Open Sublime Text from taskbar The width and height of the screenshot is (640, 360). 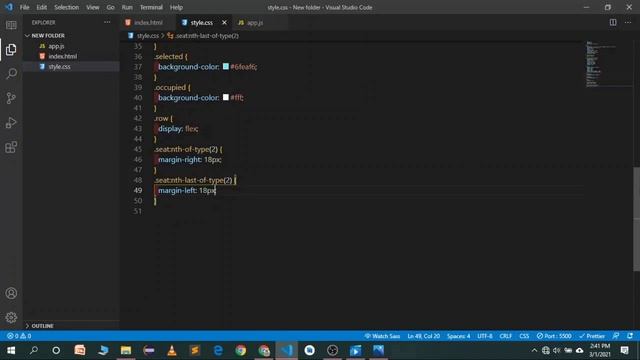(195, 350)
